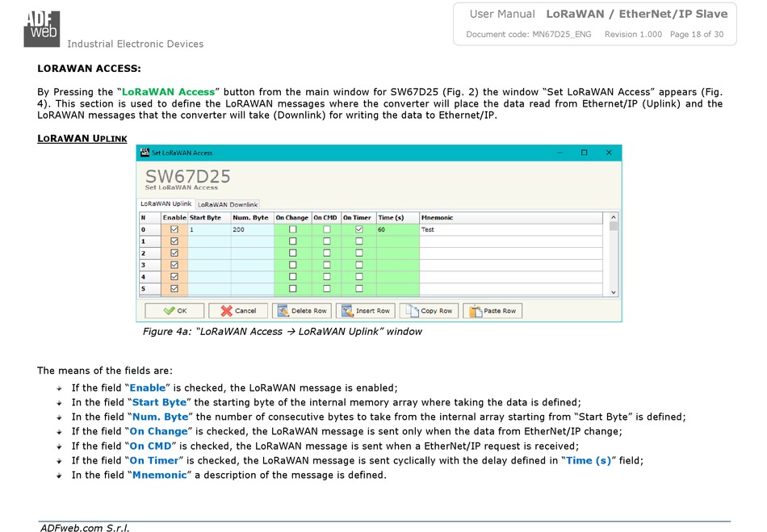This screenshot has width=767, height=532.
Task: Select the LoRaWAN Uplink tab
Action: tap(166, 204)
